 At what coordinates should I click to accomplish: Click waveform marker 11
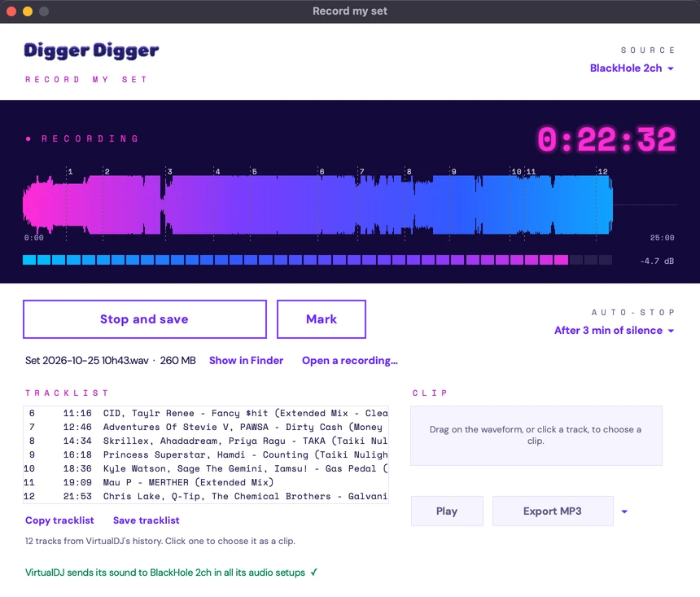click(x=531, y=172)
